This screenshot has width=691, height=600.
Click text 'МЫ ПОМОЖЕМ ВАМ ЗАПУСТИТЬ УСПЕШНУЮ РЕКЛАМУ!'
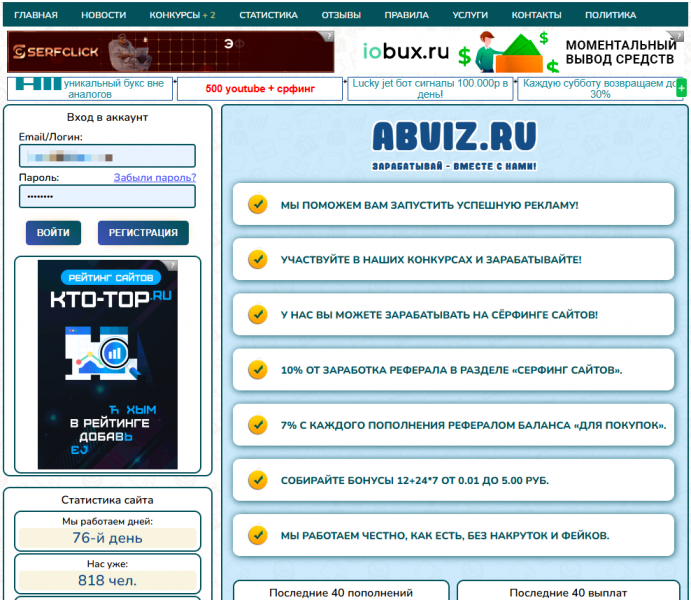pos(430,205)
